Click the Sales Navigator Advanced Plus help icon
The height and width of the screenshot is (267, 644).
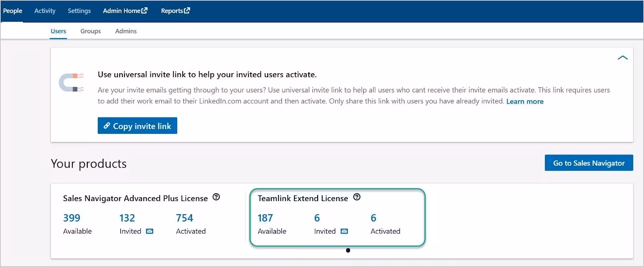216,197
